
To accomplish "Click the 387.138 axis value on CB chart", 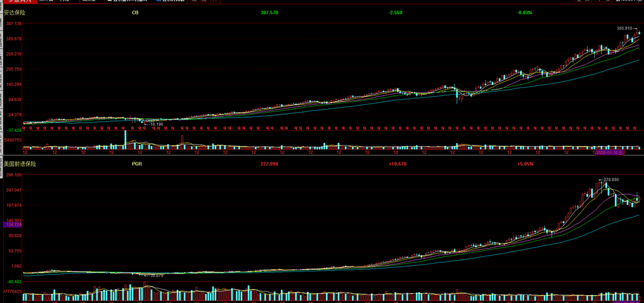I will [x=13, y=24].
